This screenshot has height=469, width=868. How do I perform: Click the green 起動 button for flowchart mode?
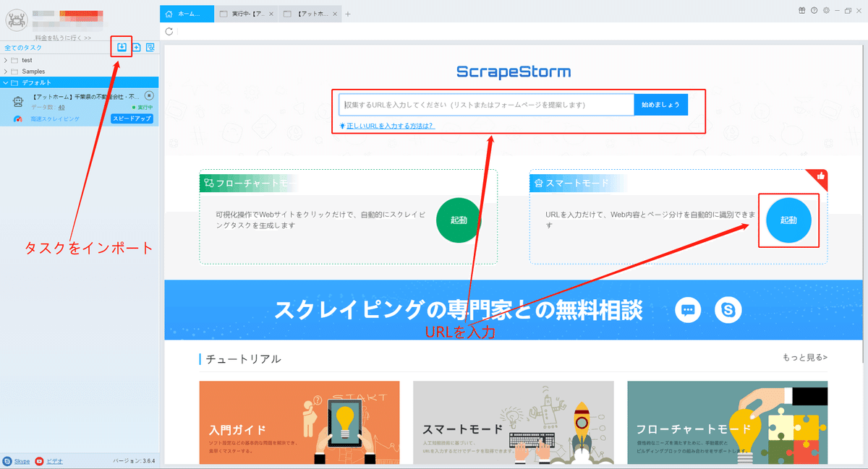tap(458, 221)
